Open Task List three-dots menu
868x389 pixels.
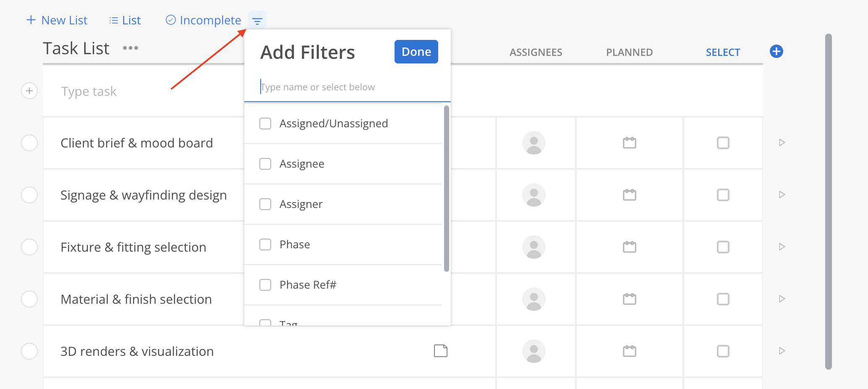[x=131, y=48]
